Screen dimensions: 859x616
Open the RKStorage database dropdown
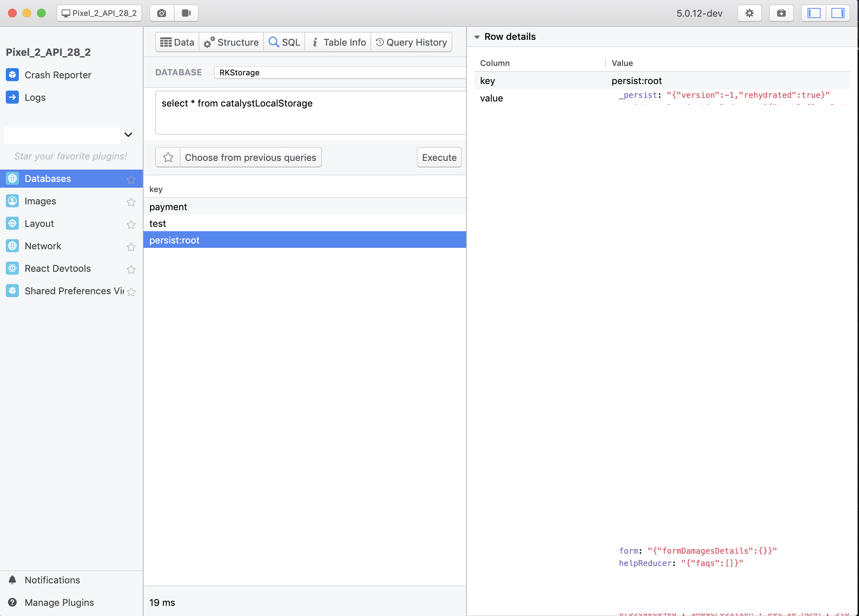(340, 72)
